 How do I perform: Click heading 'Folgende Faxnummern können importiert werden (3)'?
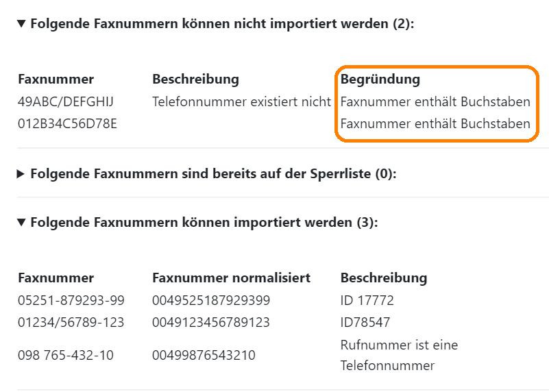point(204,222)
